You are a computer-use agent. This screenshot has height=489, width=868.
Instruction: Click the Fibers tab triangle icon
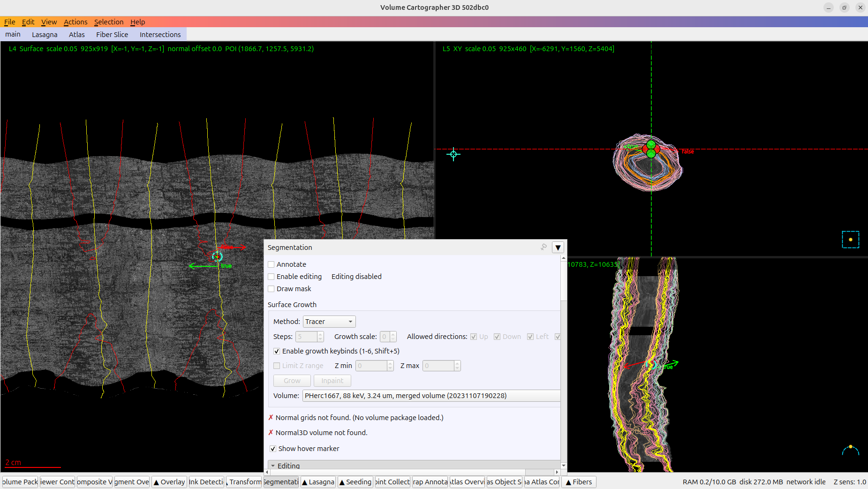click(x=568, y=482)
